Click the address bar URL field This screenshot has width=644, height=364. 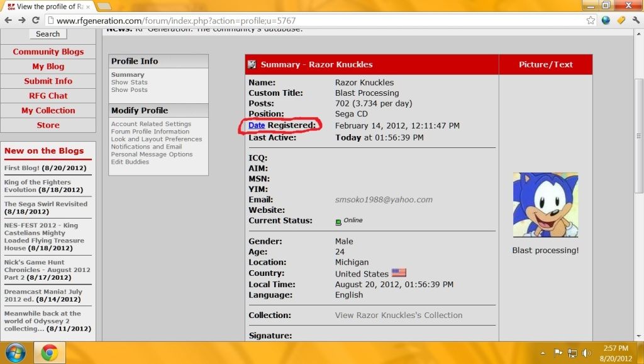click(x=314, y=20)
